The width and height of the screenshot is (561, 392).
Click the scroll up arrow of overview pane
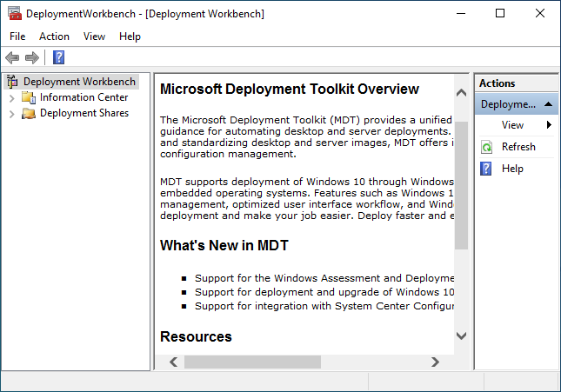point(462,93)
